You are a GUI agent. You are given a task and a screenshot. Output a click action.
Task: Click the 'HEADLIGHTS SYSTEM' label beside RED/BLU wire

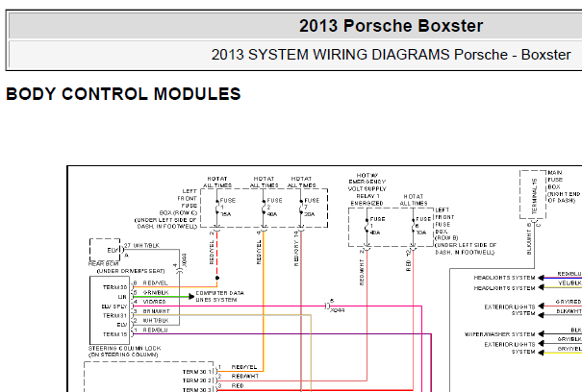coord(504,278)
